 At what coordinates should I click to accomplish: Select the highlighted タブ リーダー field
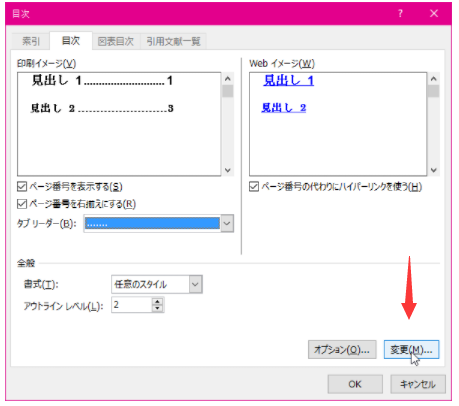[152, 223]
